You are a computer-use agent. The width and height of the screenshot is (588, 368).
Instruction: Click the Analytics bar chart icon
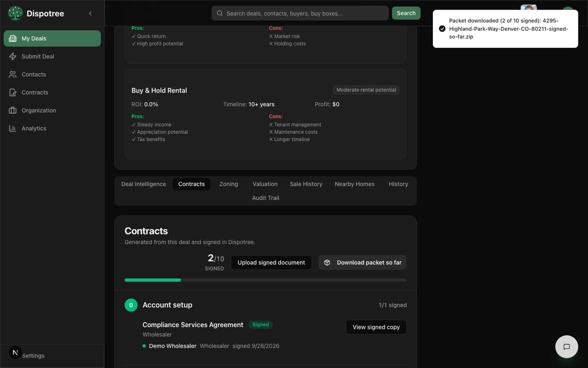[12, 128]
